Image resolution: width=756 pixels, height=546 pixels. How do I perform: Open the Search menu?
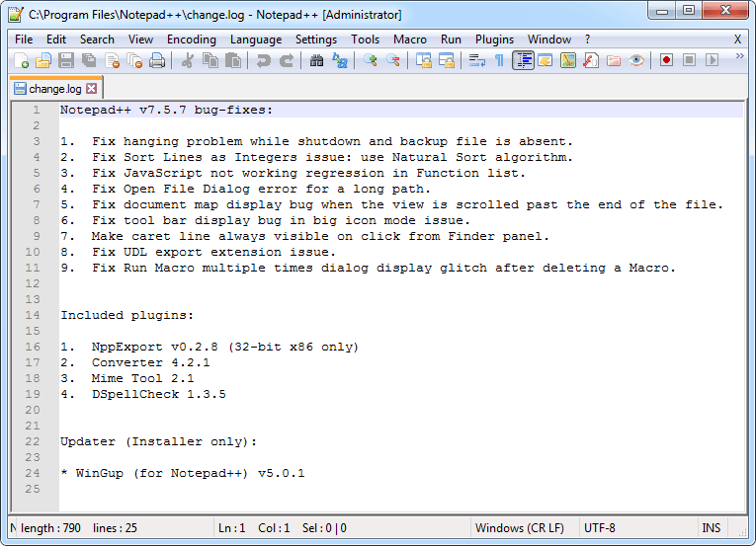click(x=97, y=39)
